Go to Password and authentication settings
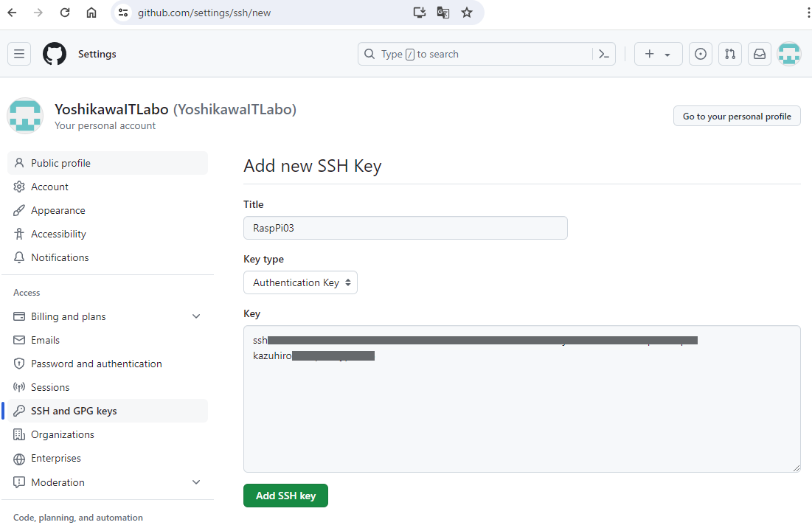812x528 pixels. pyautogui.click(x=96, y=364)
